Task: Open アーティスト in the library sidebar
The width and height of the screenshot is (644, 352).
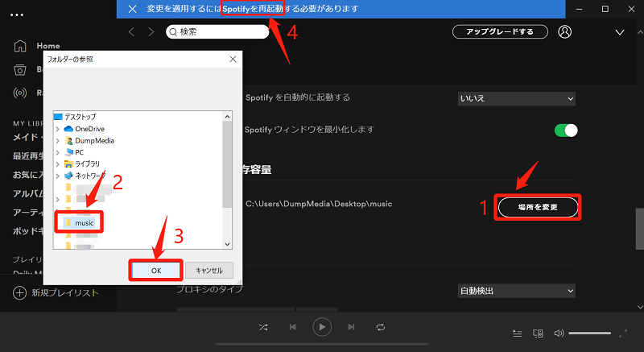Action: click(x=28, y=213)
